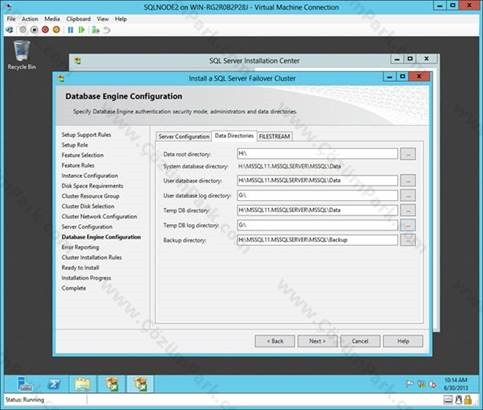Open the File menu
Viewport: 483px width, 410px height.
(11, 19)
